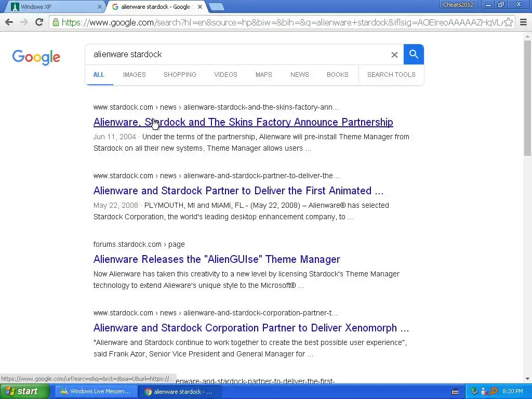Click the keyboard icon in the taskbar
Viewport: 532px width, 399px height.
(x=455, y=392)
